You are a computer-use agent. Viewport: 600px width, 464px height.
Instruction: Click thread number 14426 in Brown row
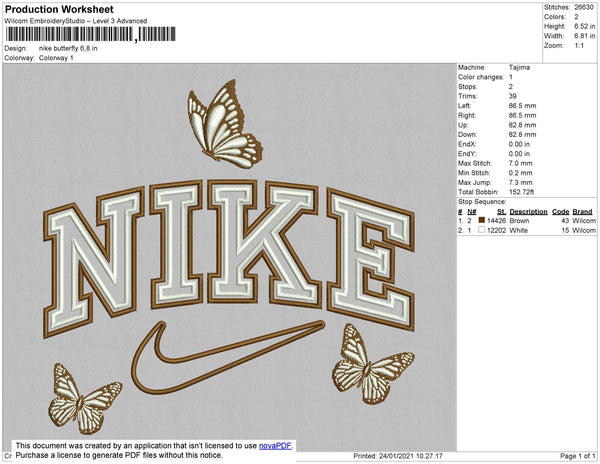tap(496, 221)
